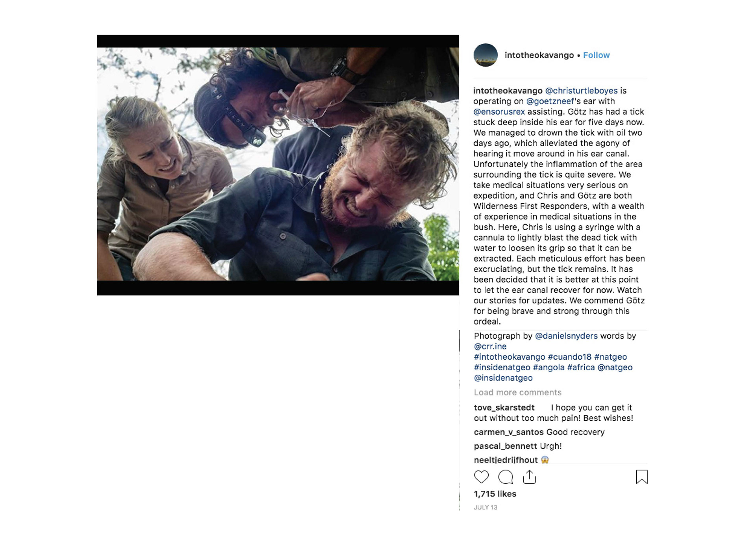Share the post via share icon

coord(530,477)
